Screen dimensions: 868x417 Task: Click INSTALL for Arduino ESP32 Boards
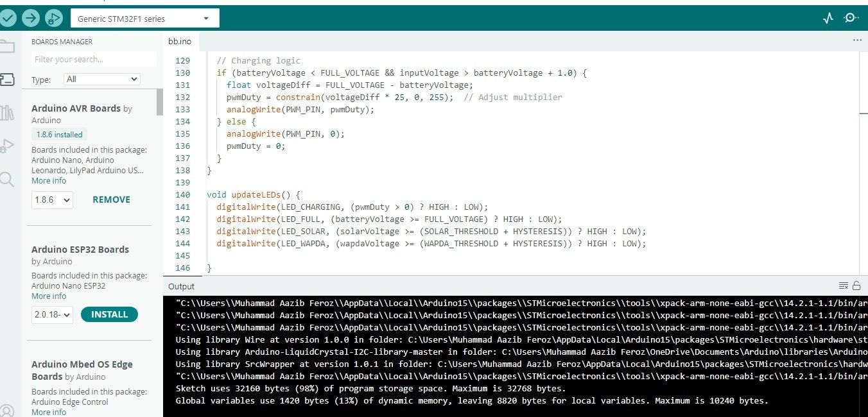coord(109,314)
